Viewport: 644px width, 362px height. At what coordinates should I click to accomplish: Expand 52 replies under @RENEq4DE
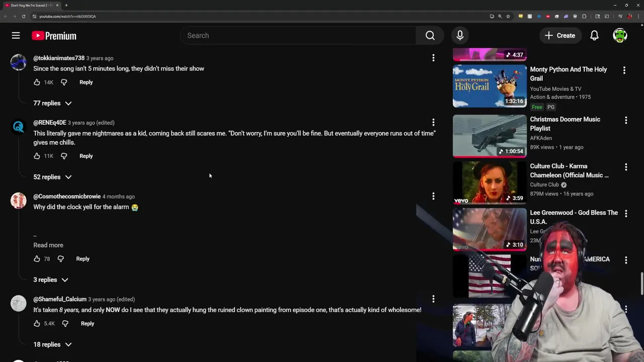point(52,177)
